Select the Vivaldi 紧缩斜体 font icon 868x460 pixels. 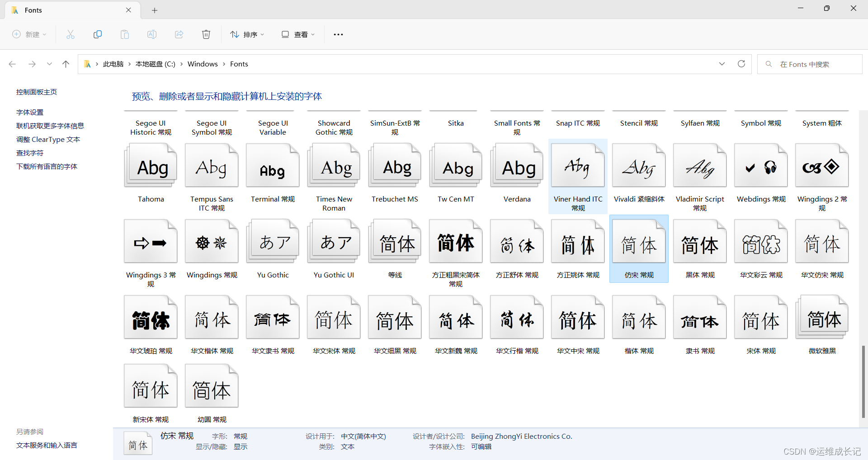pyautogui.click(x=639, y=165)
